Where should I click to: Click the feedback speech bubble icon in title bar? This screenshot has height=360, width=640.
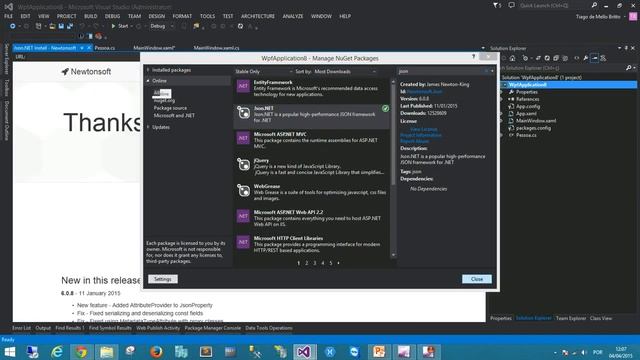click(511, 5)
